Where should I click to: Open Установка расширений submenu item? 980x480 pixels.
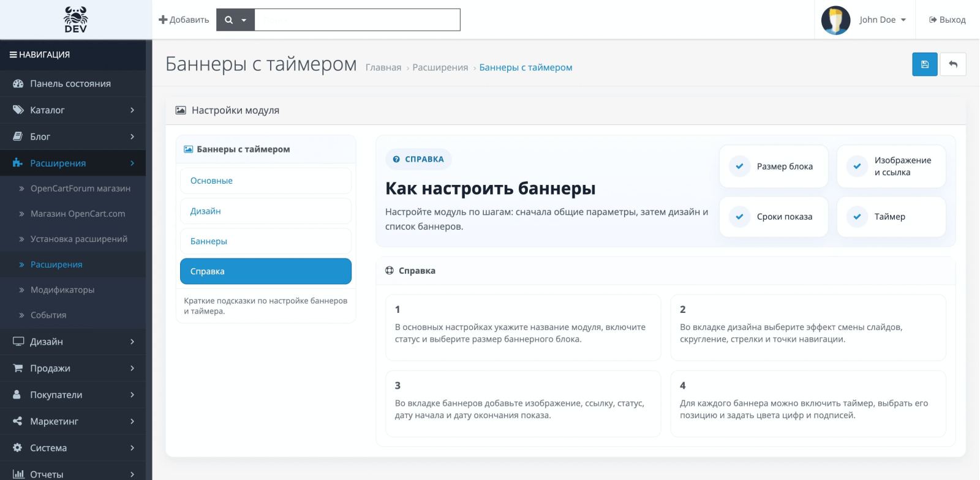point(79,239)
